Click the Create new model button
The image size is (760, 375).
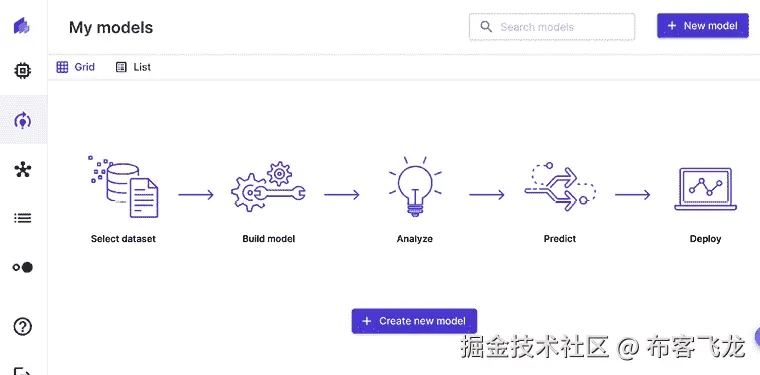click(x=414, y=321)
